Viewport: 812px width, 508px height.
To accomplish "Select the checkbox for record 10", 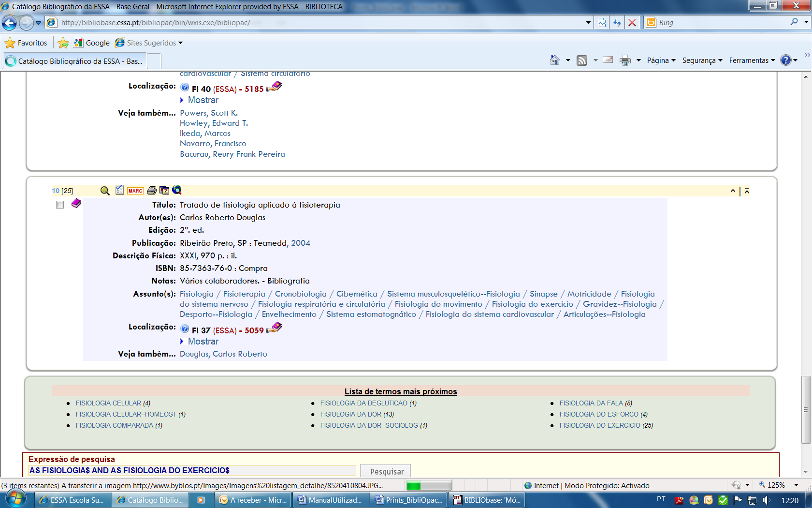I will 60,205.
